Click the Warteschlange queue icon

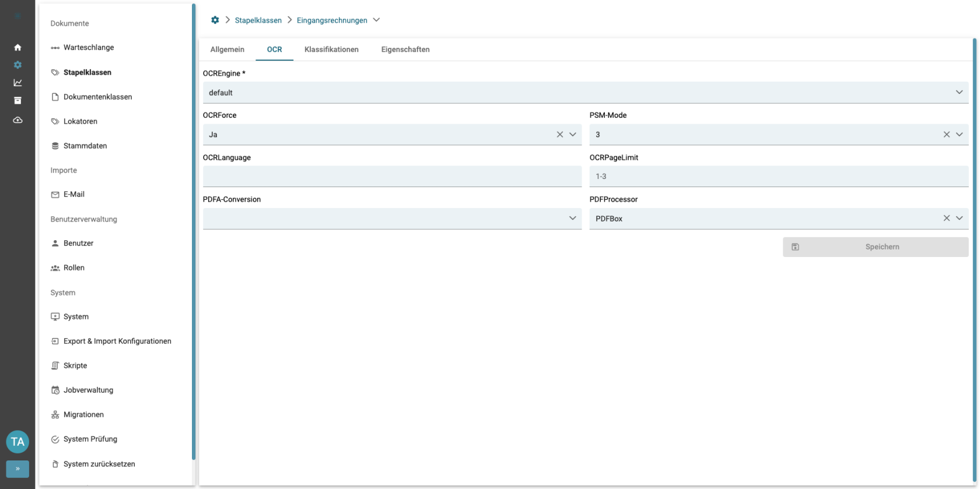pos(55,48)
